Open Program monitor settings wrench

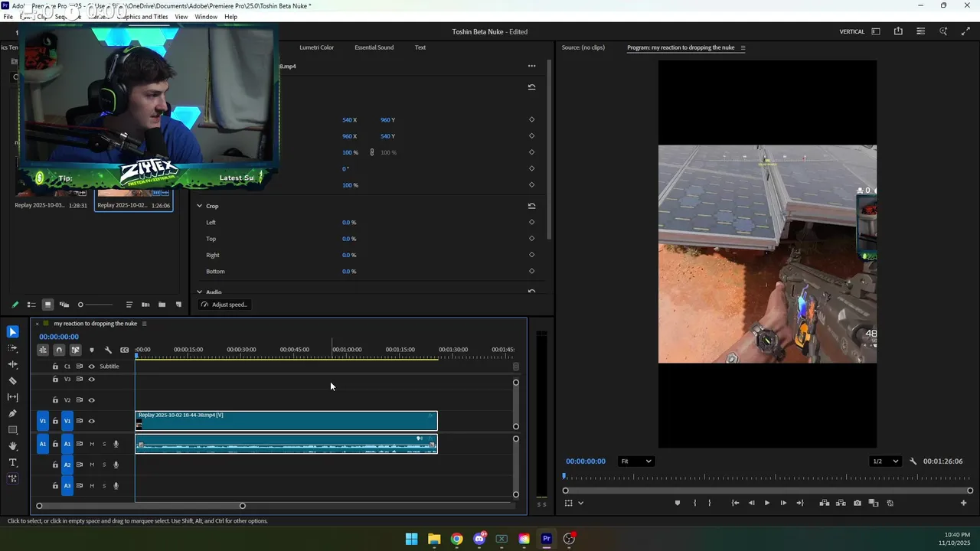point(913,461)
